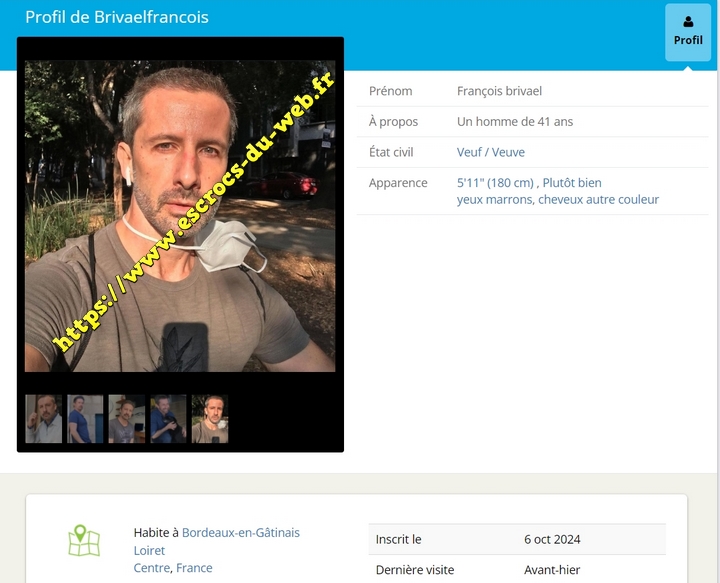Screen dimensions: 720x583
Task: Open the 'cheveux autre couleur' link
Action: click(599, 199)
